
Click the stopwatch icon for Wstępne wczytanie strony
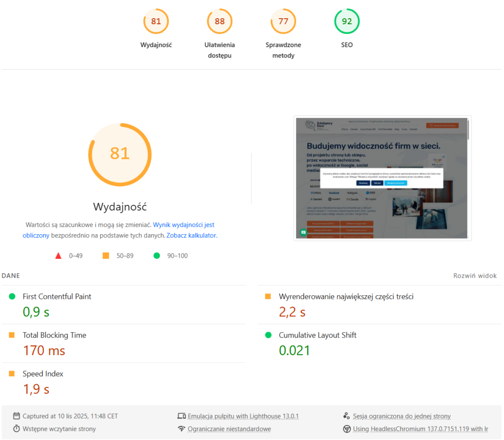pos(17,429)
